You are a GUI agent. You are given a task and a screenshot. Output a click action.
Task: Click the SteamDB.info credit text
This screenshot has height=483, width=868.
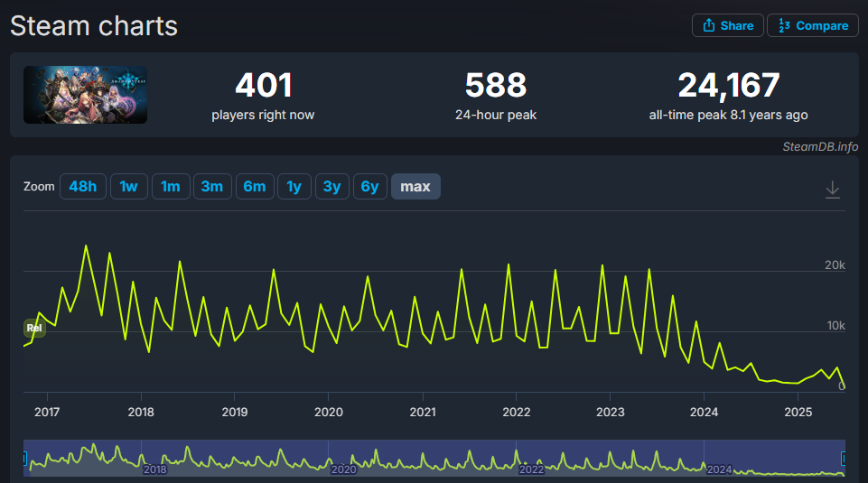coord(820,146)
